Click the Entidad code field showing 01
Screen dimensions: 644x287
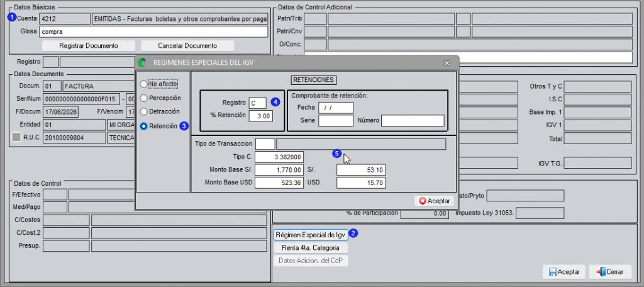tap(74, 125)
